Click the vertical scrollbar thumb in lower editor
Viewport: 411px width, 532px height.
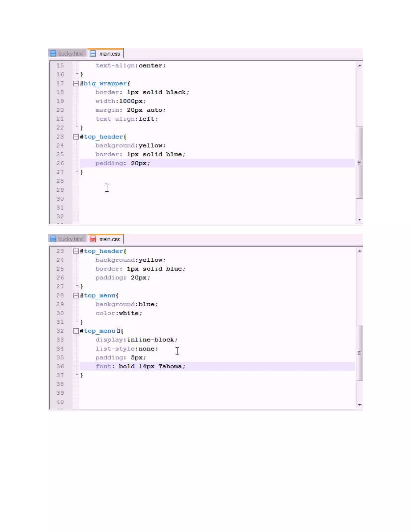click(x=359, y=353)
